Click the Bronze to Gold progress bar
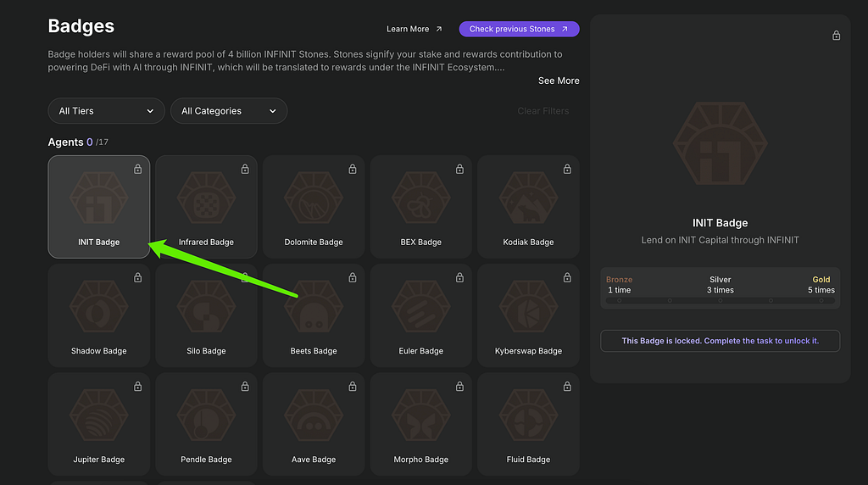The width and height of the screenshot is (868, 485). 721,301
